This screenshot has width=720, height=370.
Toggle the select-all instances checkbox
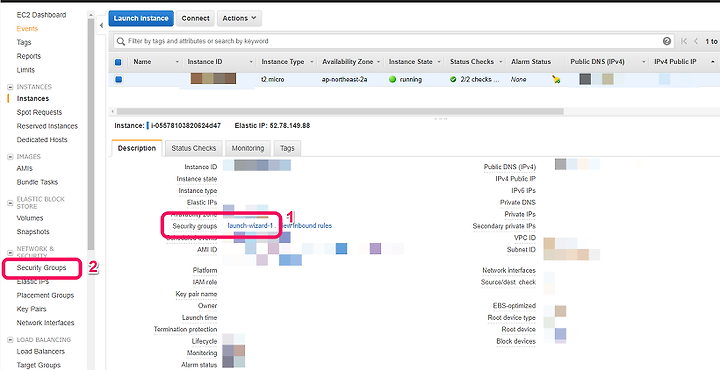point(118,62)
